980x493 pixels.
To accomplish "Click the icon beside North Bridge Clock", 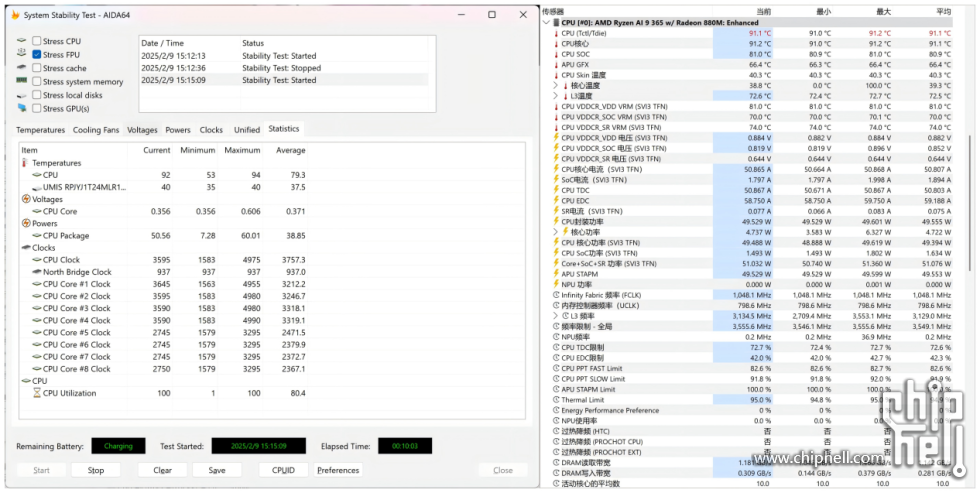I will tap(37, 272).
